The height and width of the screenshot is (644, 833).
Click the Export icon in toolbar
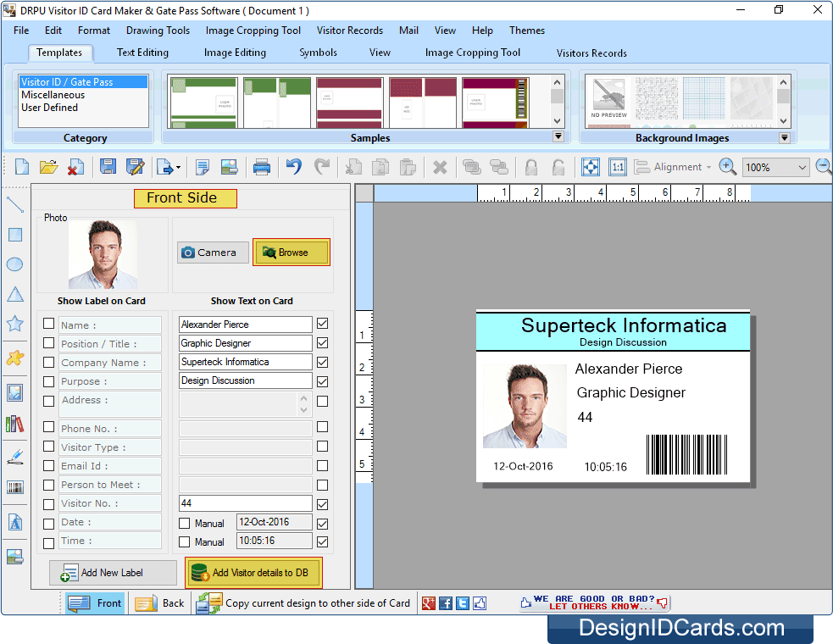point(164,167)
